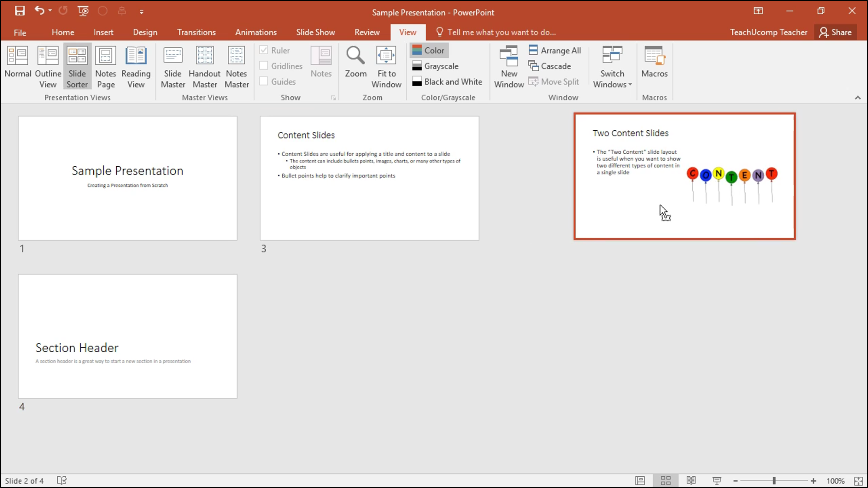
Task: Enable the Gridlines checkbox
Action: pyautogui.click(x=263, y=66)
